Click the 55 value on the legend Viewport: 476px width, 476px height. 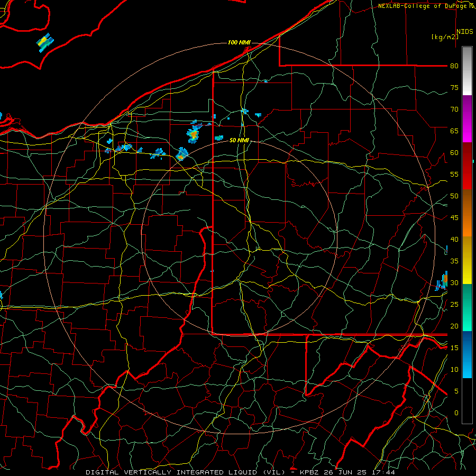pyautogui.click(x=454, y=174)
